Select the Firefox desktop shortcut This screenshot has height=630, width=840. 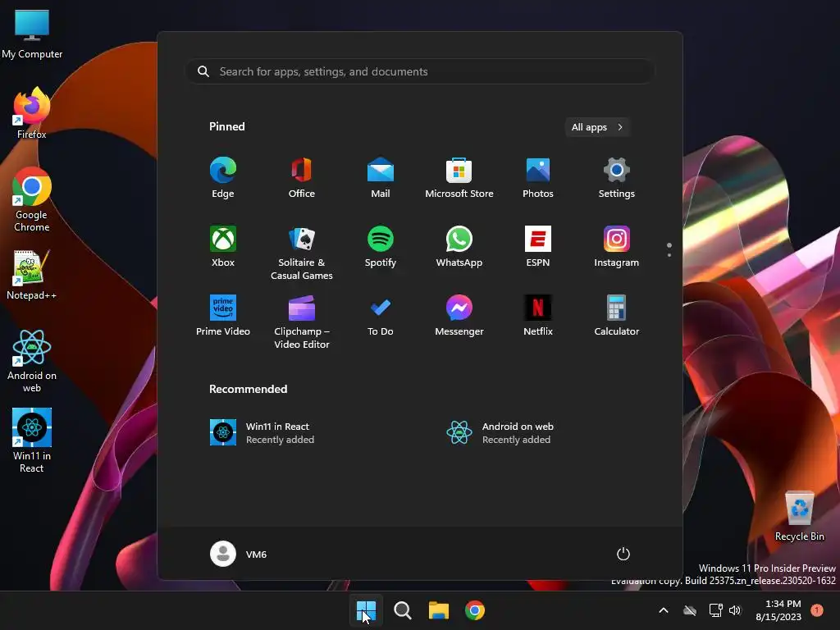pyautogui.click(x=32, y=113)
